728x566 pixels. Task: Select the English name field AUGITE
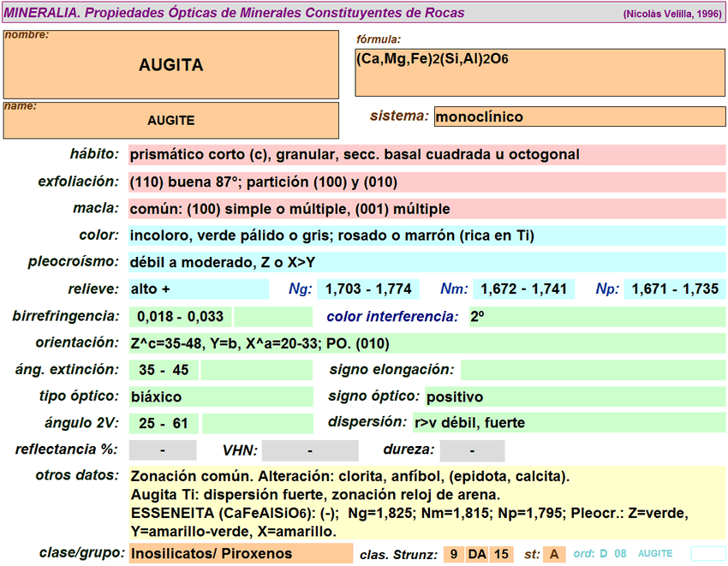click(171, 121)
